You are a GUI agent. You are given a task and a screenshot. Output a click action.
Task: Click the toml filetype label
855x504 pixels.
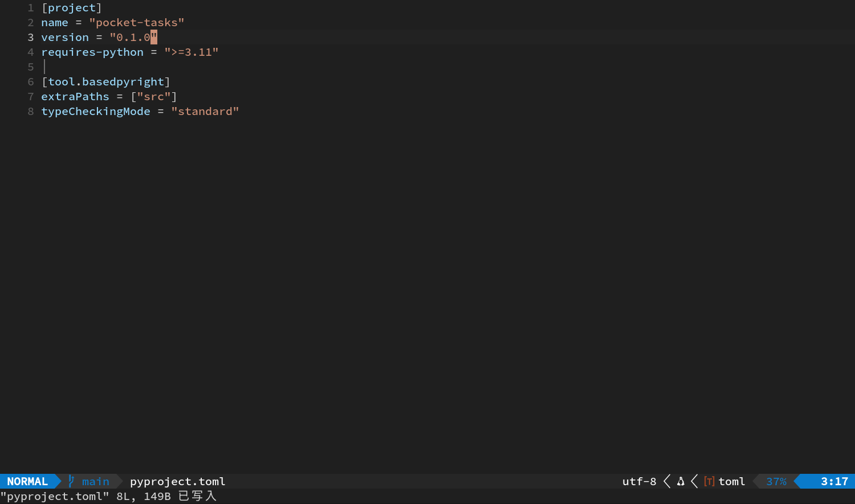click(732, 482)
